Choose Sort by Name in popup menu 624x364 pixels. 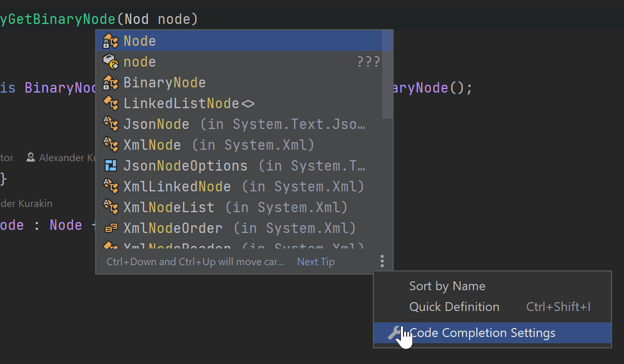point(447,286)
